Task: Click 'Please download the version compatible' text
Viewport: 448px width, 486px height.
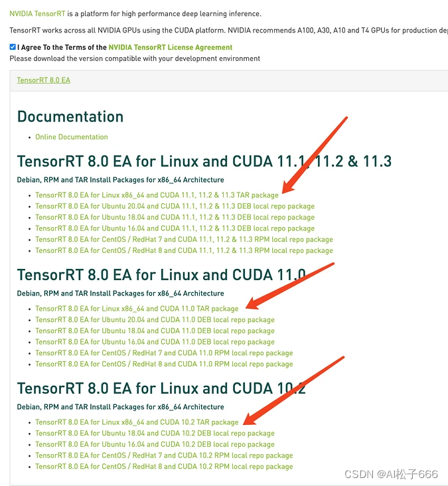Action: (135, 58)
